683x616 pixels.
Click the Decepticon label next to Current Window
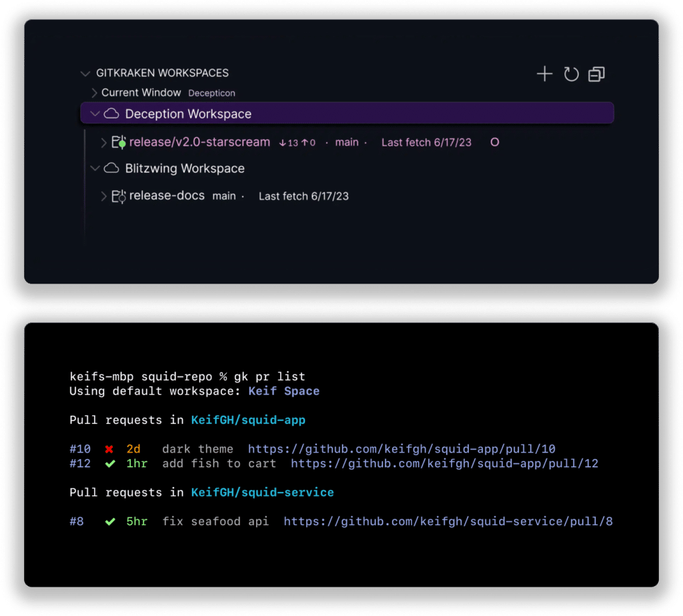pos(211,93)
